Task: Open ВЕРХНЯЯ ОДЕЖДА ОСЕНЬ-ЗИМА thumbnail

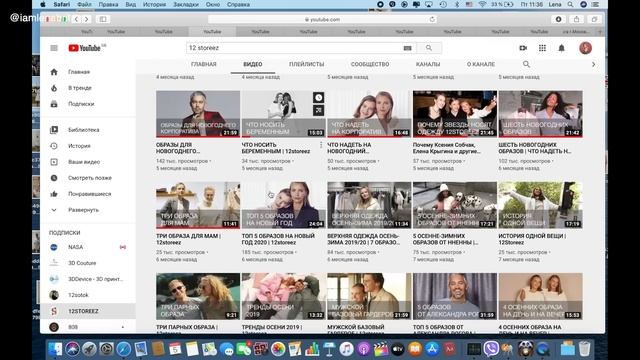Action: click(369, 205)
